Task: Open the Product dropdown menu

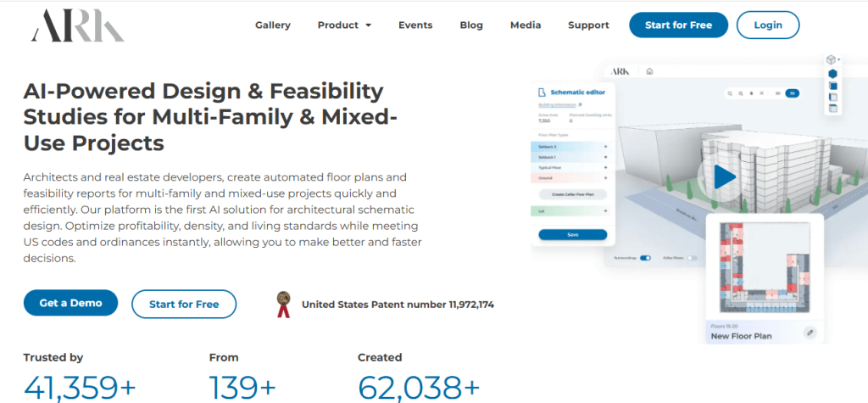Action: [344, 25]
